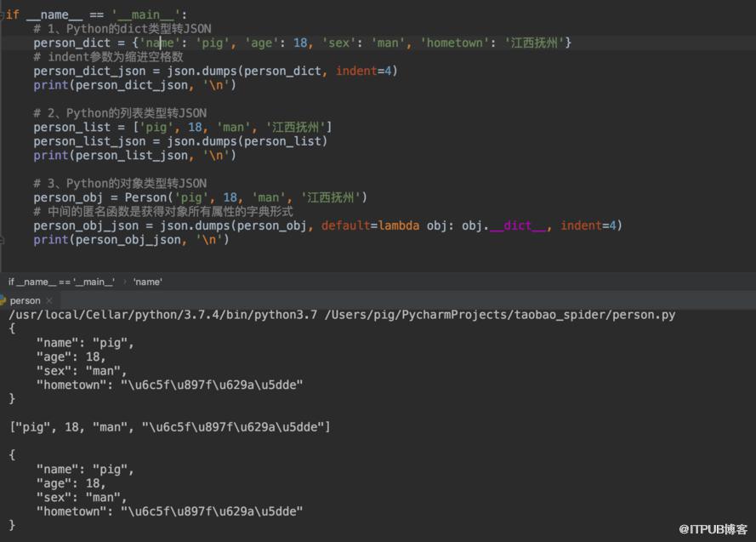Image resolution: width=756 pixels, height=542 pixels.
Task: Click the print(person_dict_json, '\n') line
Action: tap(135, 85)
